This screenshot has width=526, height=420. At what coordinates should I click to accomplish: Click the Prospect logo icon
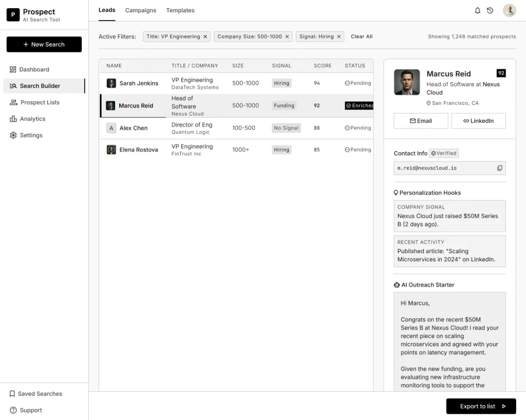coord(13,15)
